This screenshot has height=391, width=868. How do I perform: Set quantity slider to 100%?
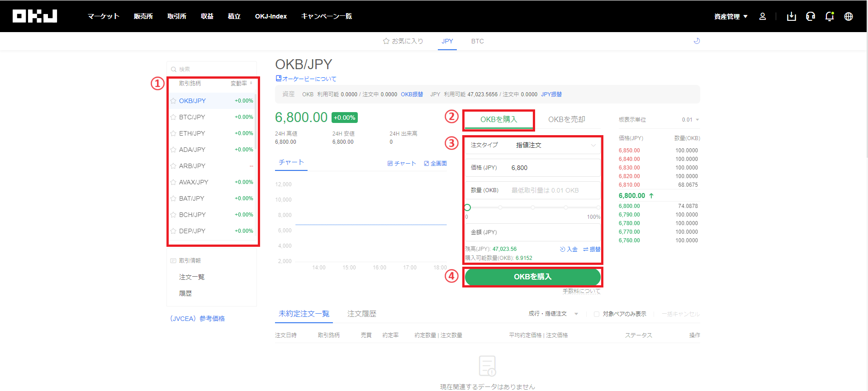pyautogui.click(x=598, y=207)
